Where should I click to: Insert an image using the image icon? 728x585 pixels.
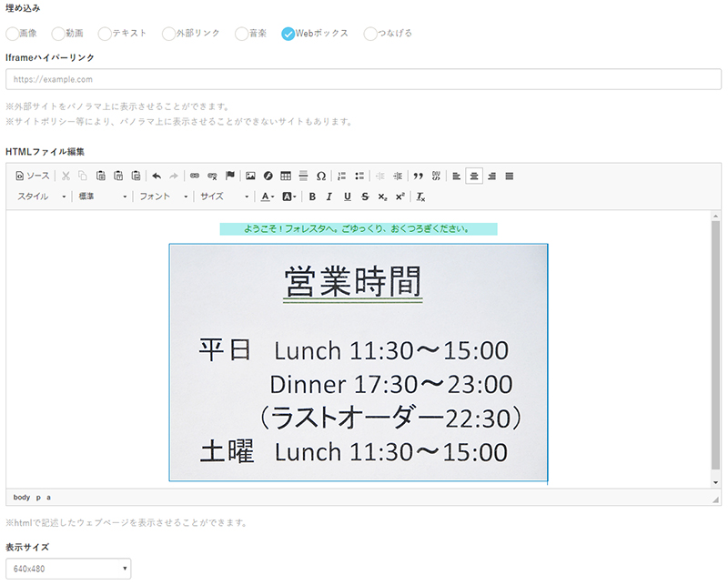pos(250,176)
